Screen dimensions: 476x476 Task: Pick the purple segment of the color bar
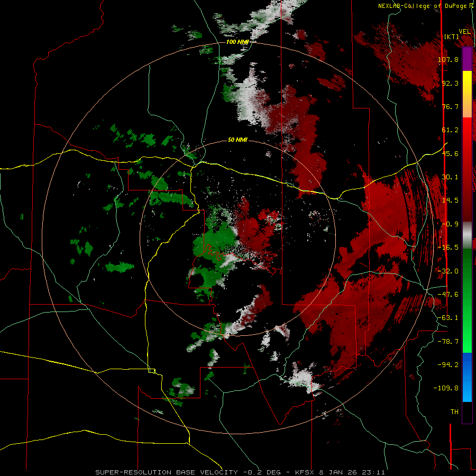(467, 59)
